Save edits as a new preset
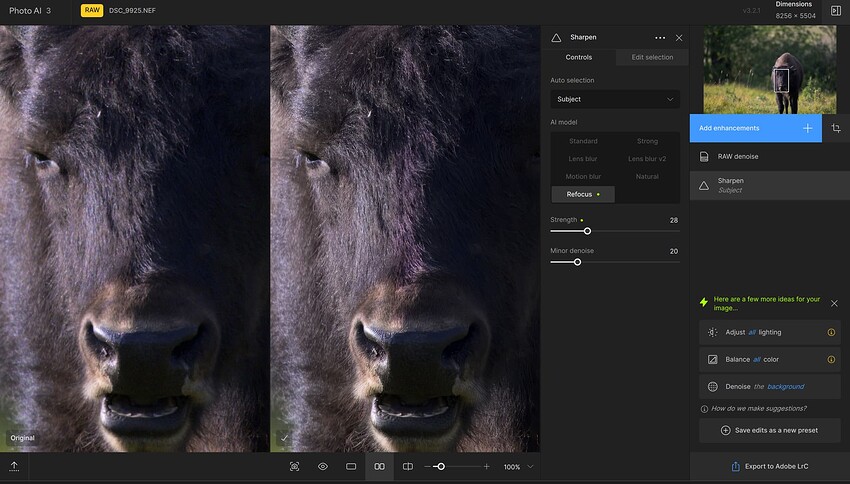The height and width of the screenshot is (484, 850). click(x=770, y=430)
